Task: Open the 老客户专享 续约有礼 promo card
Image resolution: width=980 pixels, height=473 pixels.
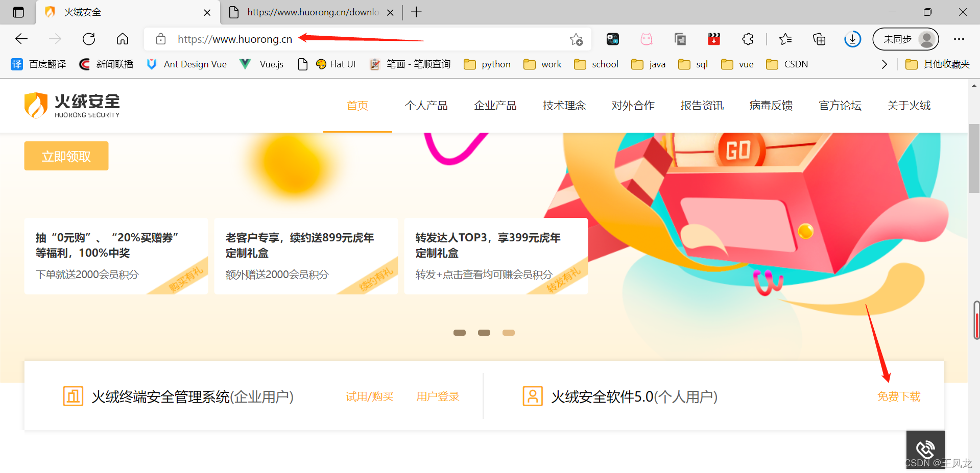Action: click(x=306, y=256)
